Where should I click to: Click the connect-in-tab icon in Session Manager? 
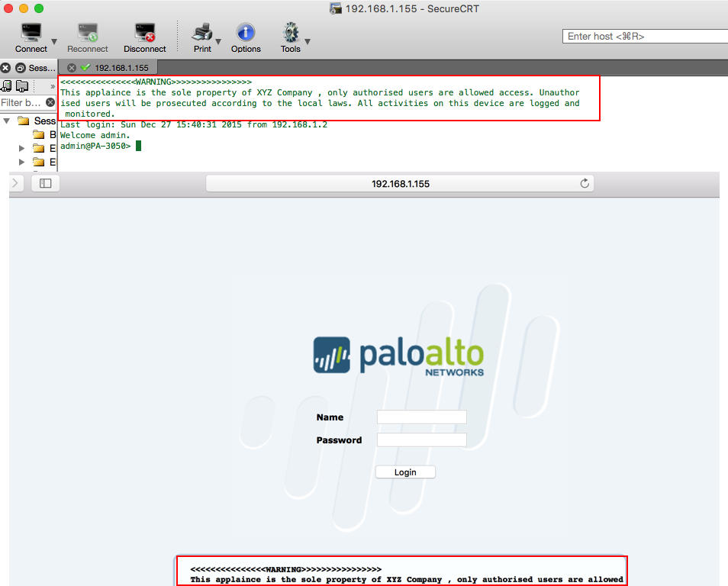tap(8, 86)
